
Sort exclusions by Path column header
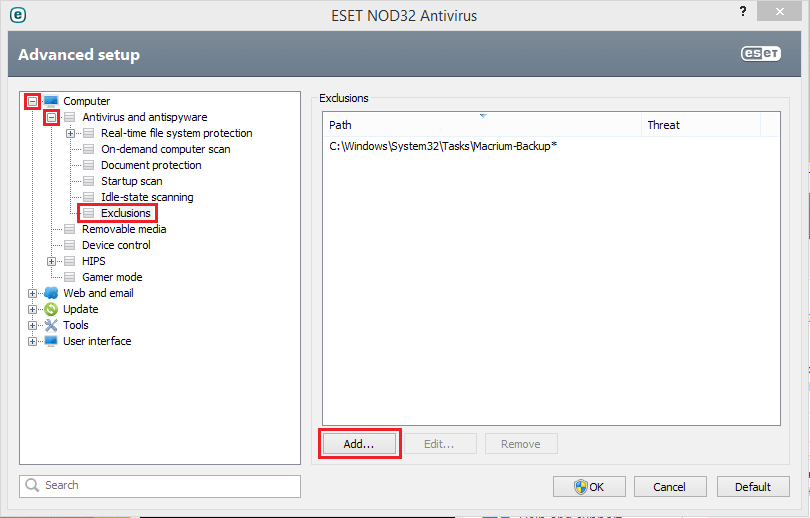coord(482,125)
